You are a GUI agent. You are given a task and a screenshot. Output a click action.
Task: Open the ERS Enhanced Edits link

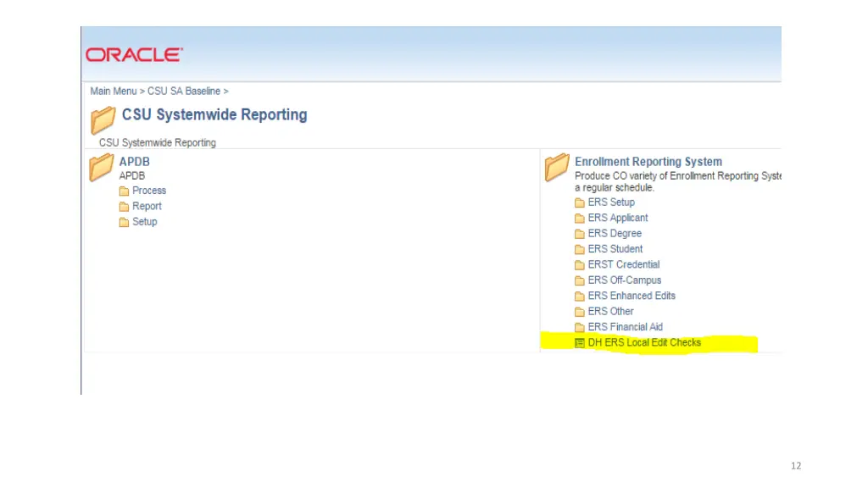(x=632, y=296)
